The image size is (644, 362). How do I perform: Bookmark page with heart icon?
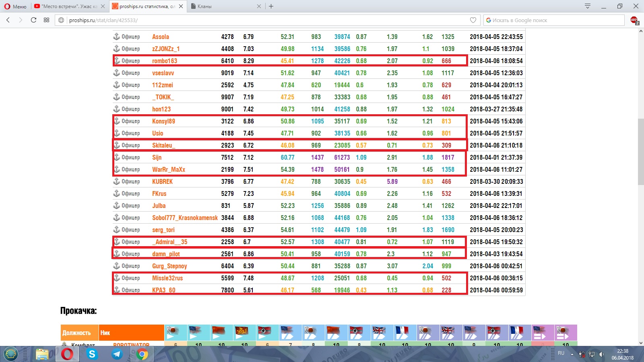[473, 20]
